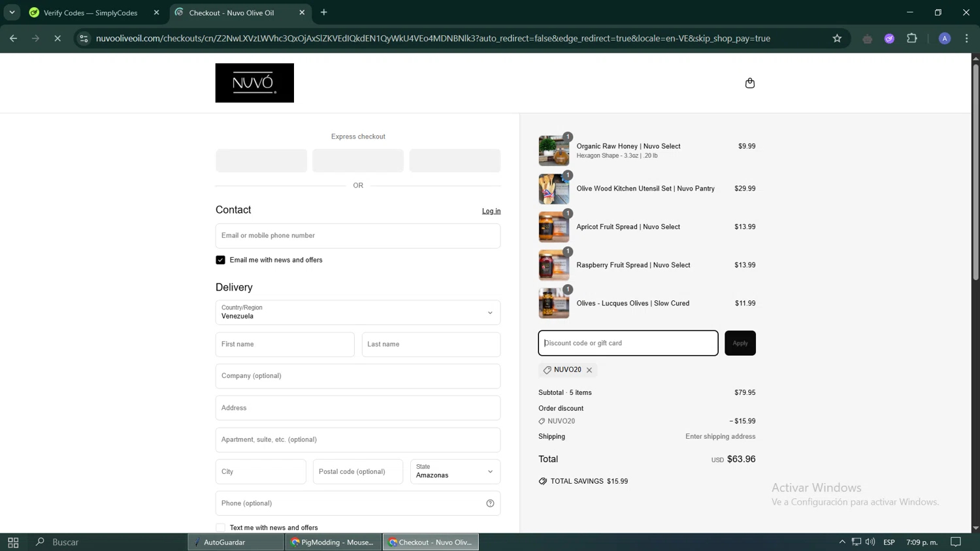Bookmark this page with the star icon
This screenshot has height=551, width=980.
pyautogui.click(x=837, y=39)
